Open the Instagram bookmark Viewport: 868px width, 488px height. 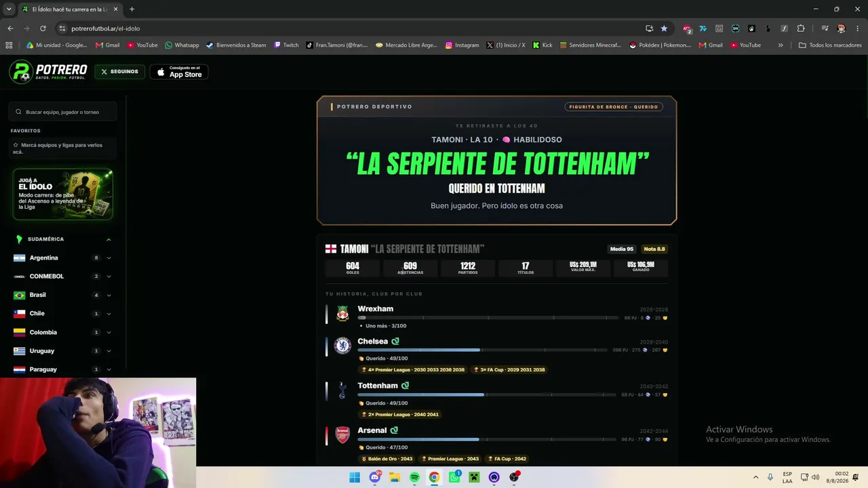462,45
